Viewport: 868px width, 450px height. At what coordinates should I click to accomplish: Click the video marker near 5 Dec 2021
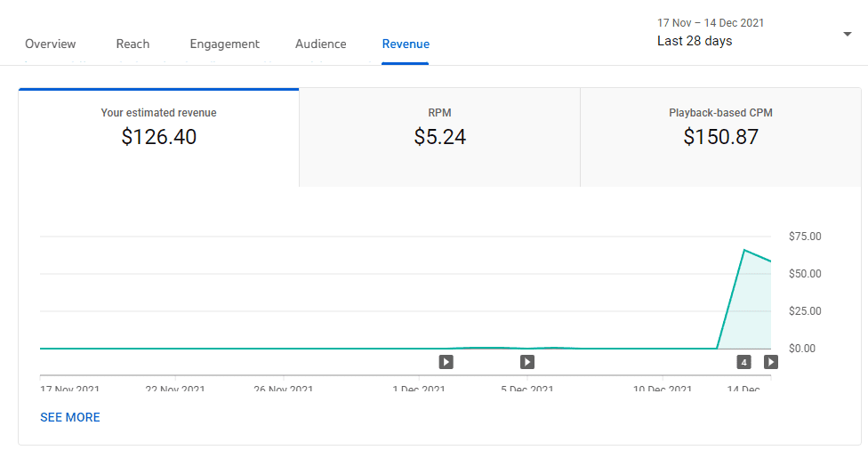(x=527, y=362)
